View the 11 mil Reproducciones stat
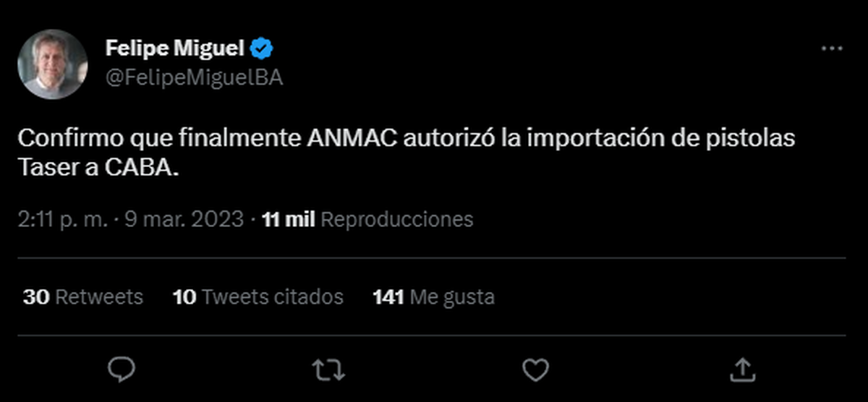 [367, 219]
